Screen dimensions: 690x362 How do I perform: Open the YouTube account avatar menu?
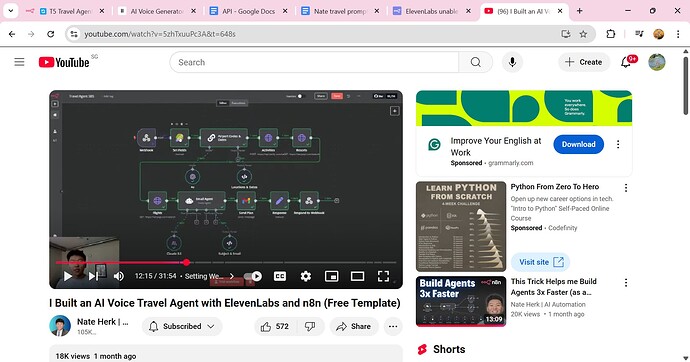pyautogui.click(x=657, y=62)
